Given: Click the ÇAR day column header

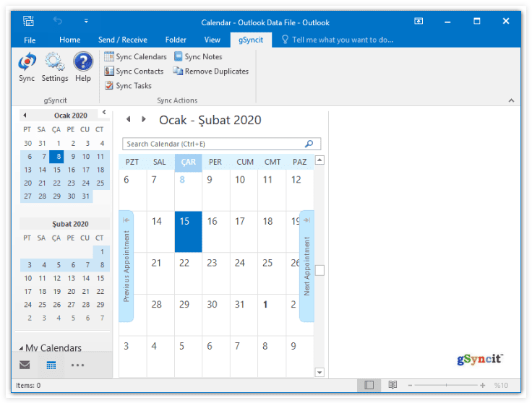Looking at the screenshot, I should pyautogui.click(x=189, y=162).
